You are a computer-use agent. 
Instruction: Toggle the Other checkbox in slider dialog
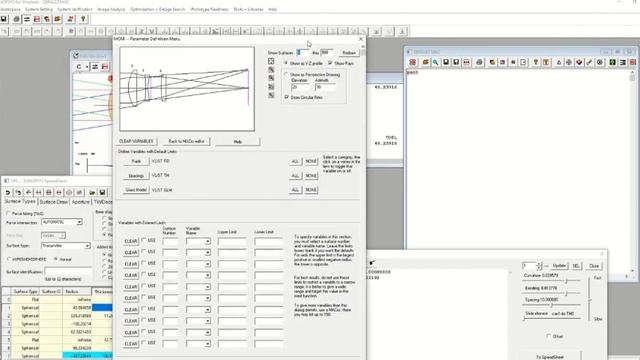tap(549, 336)
